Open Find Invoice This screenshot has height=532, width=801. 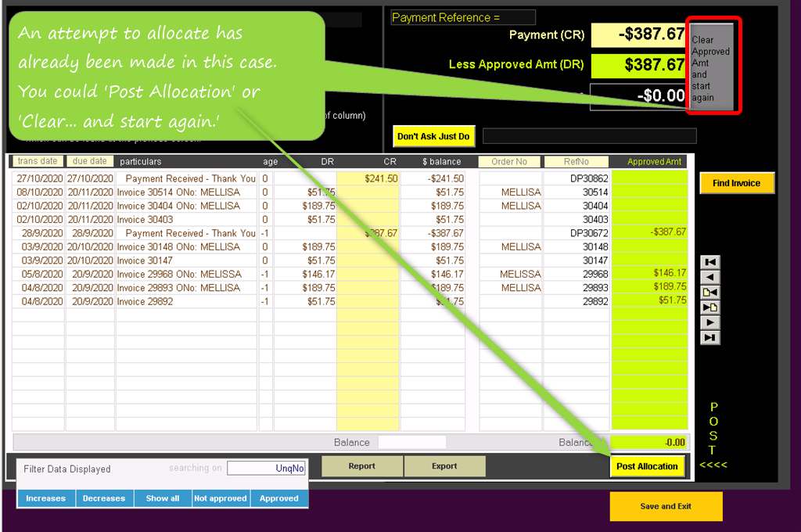pos(737,183)
